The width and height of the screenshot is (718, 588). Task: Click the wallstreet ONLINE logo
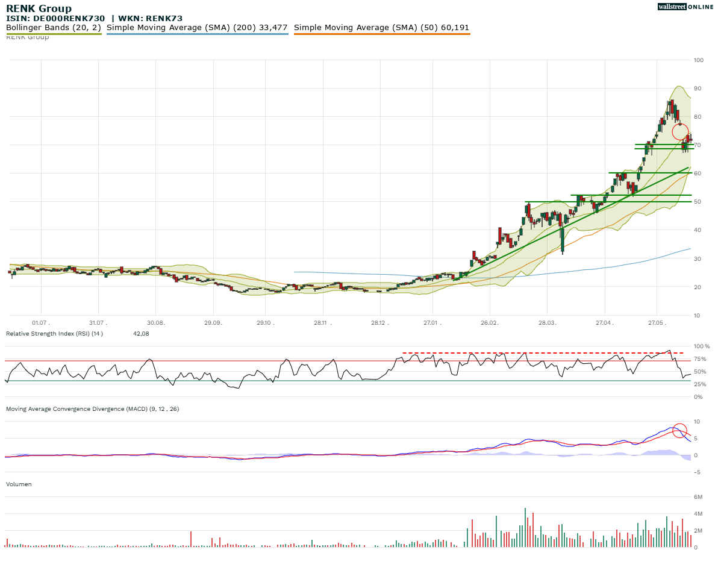tap(685, 7)
